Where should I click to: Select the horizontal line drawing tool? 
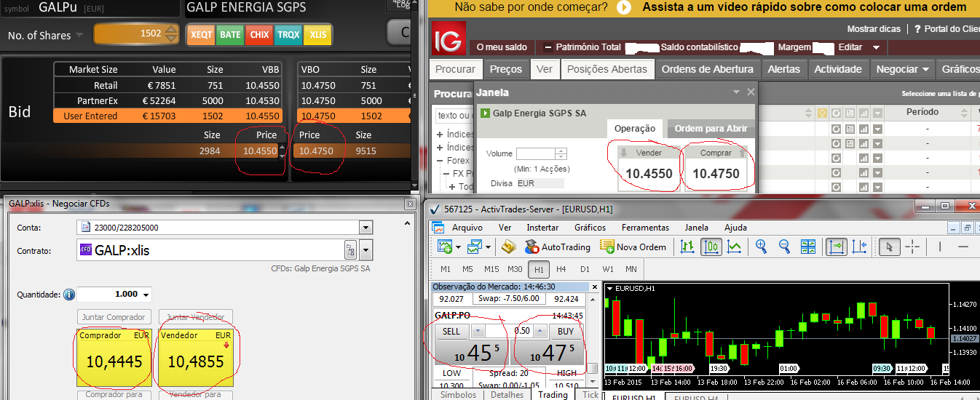(x=963, y=247)
